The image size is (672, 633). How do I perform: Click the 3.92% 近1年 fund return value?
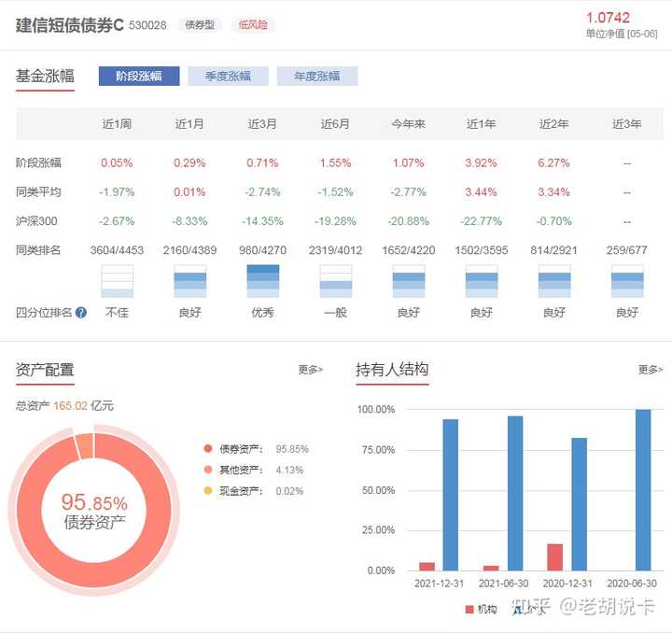click(482, 162)
